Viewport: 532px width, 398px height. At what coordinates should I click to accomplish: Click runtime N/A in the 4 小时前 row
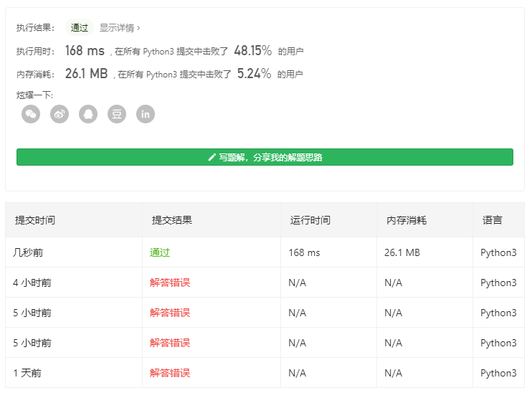click(298, 283)
